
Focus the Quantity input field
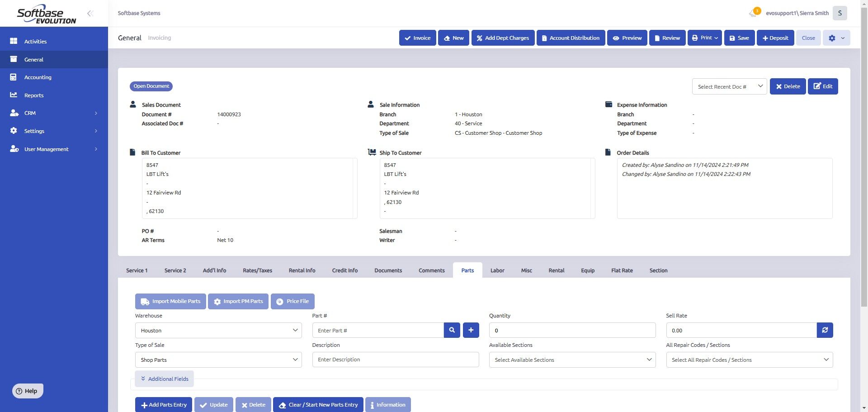point(572,330)
